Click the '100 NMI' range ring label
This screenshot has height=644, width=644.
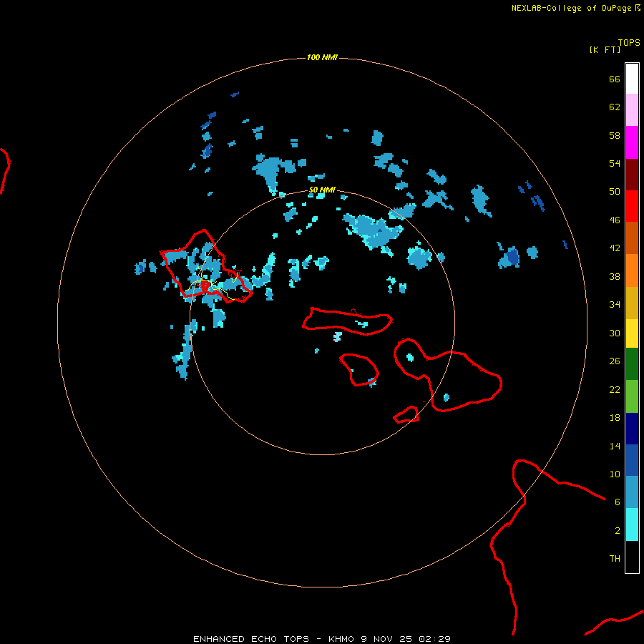tap(322, 57)
